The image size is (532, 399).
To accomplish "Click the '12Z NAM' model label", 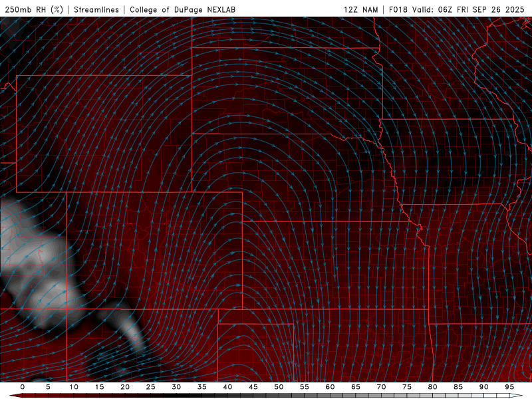I will [360, 9].
